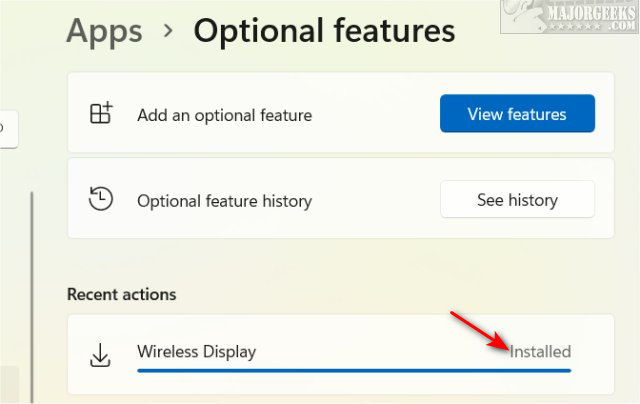Viewport: 640px width, 404px height.
Task: Select the Wireless Display entry name
Action: point(196,352)
